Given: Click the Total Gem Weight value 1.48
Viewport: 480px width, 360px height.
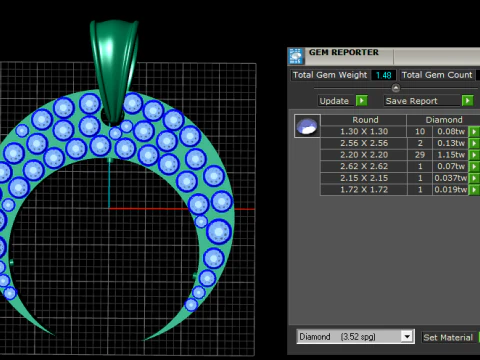Looking at the screenshot, I should click(x=384, y=75).
